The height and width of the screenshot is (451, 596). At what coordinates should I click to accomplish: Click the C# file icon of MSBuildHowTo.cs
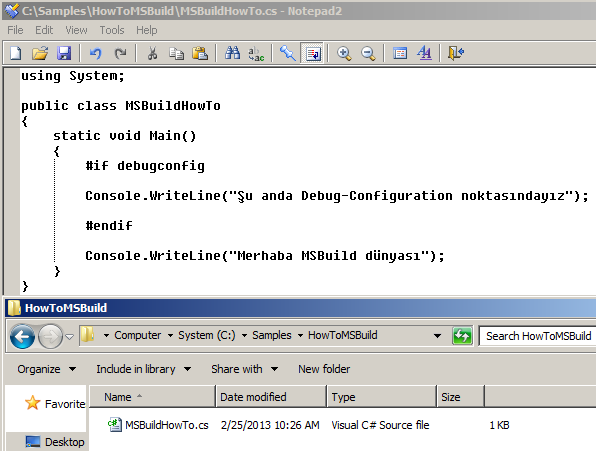point(115,425)
